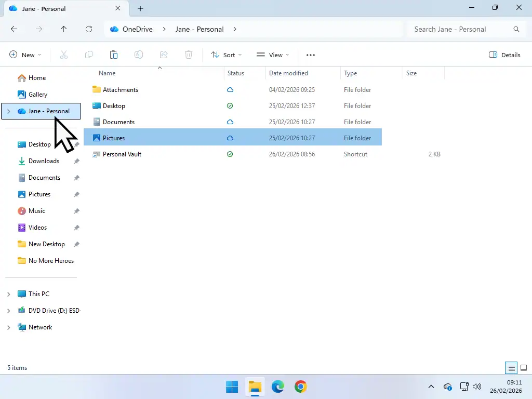This screenshot has width=532, height=399.
Task: Open the View dropdown
Action: [272, 55]
